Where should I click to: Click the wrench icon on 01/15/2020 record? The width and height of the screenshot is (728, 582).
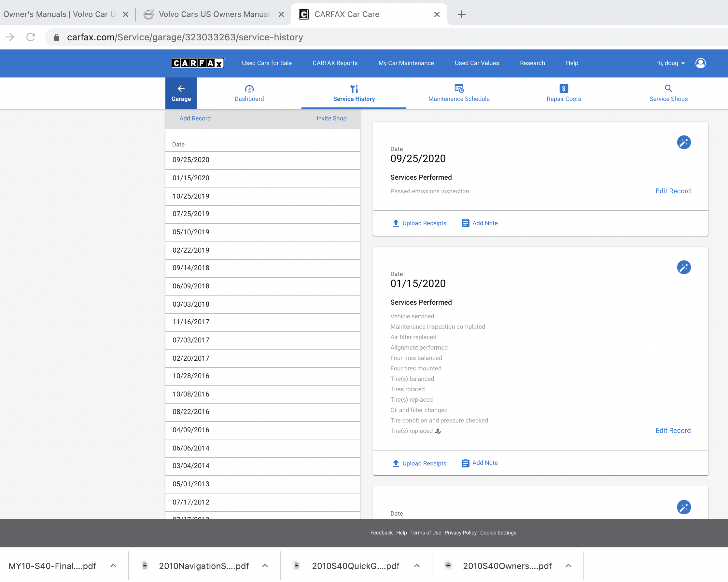click(x=684, y=267)
